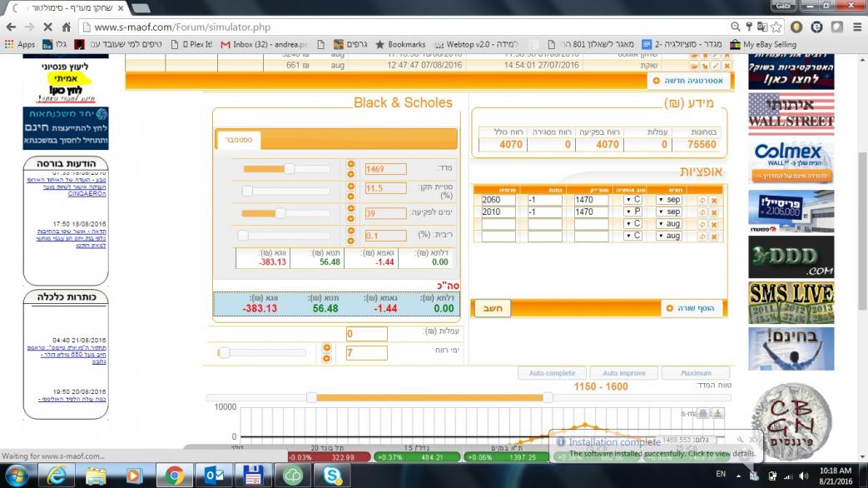Select the ספטמבר tab in Black & Scholes
This screenshot has height=488, width=868.
[x=238, y=140]
